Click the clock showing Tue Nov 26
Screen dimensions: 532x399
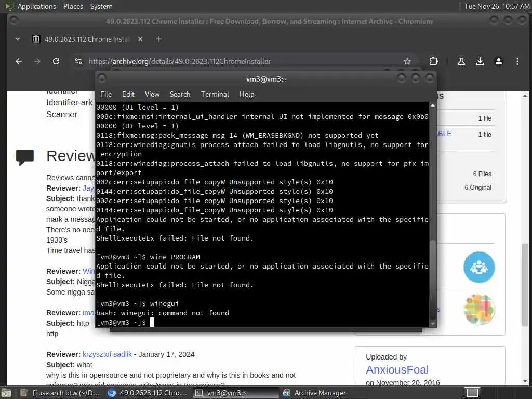pyautogui.click(x=497, y=6)
